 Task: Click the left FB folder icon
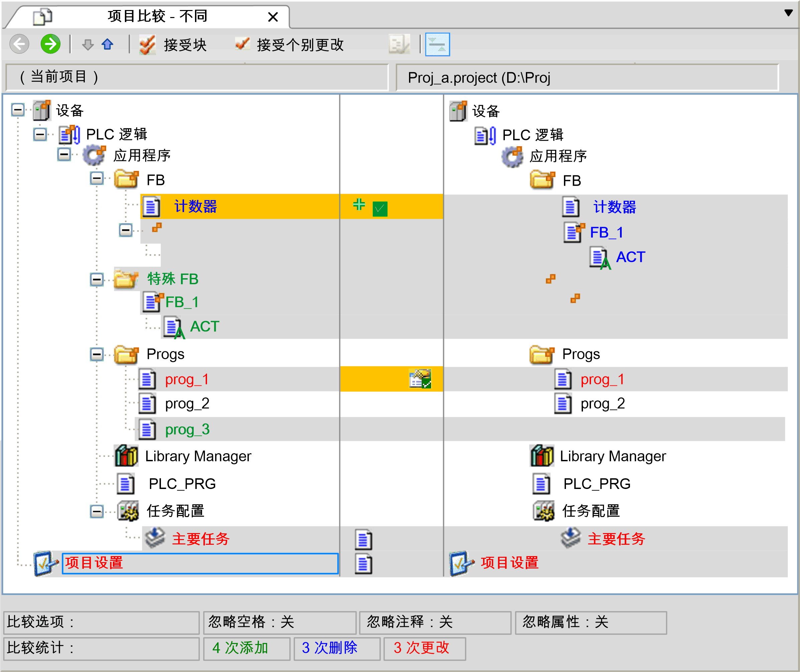(x=127, y=179)
